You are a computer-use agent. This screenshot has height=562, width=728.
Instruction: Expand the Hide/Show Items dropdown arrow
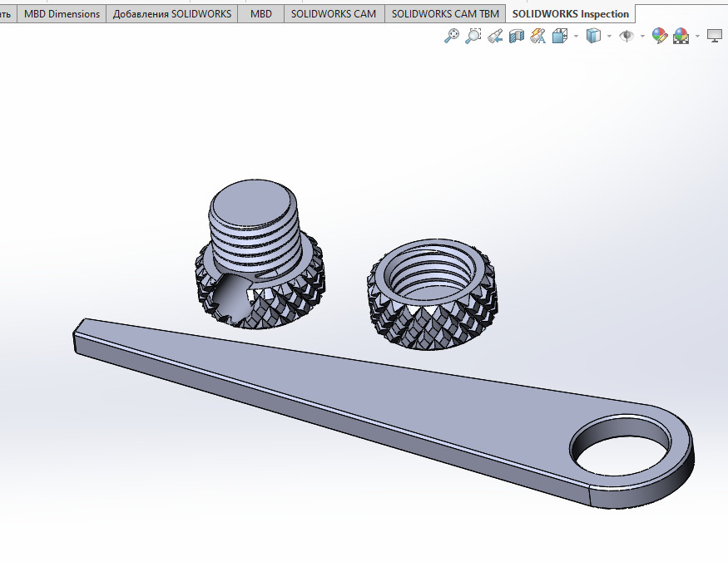click(x=642, y=36)
